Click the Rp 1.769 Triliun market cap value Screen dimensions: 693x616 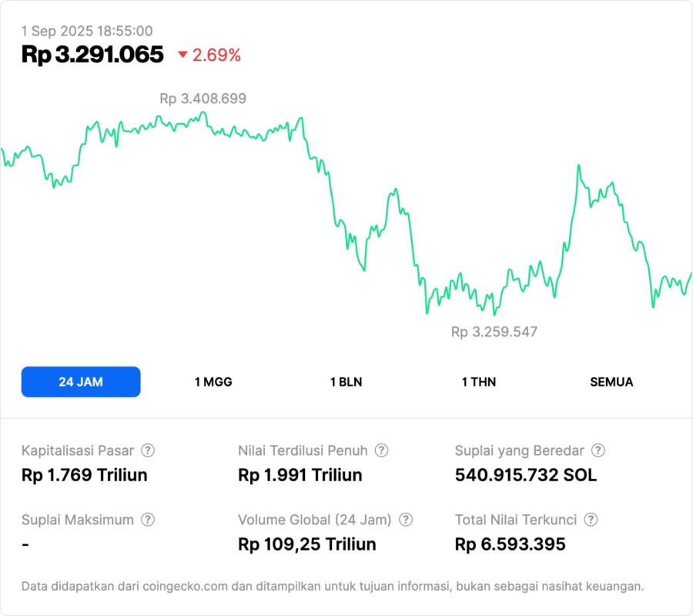[x=84, y=475]
